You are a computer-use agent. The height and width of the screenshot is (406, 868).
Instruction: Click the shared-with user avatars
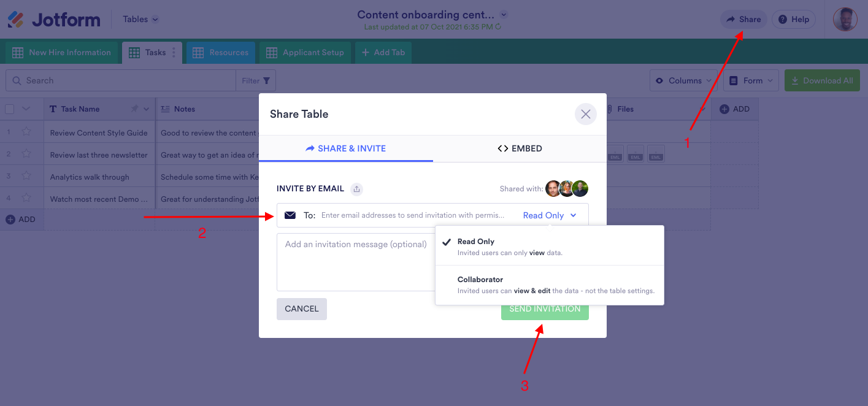[566, 189]
